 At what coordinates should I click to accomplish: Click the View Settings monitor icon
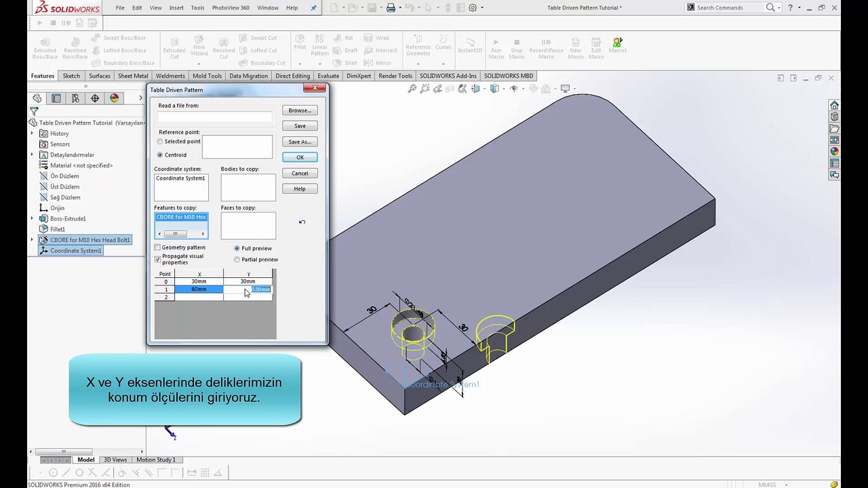tap(565, 89)
